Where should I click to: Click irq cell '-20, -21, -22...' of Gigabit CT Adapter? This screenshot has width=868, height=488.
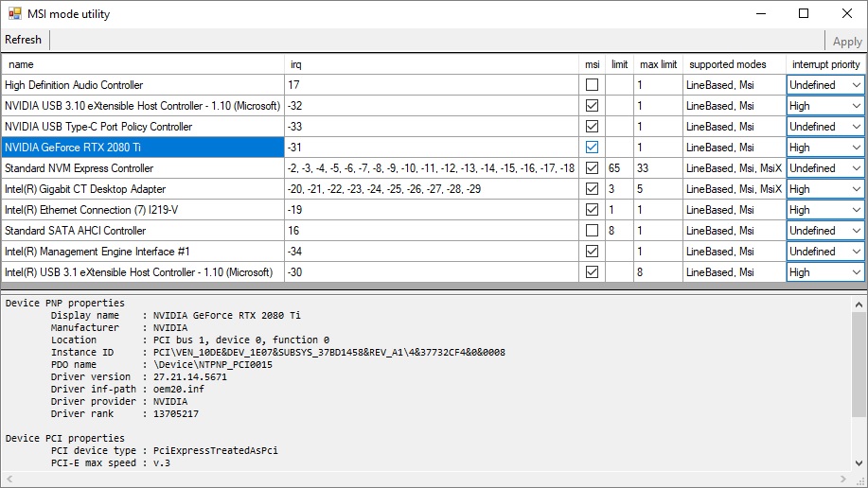[x=432, y=189]
